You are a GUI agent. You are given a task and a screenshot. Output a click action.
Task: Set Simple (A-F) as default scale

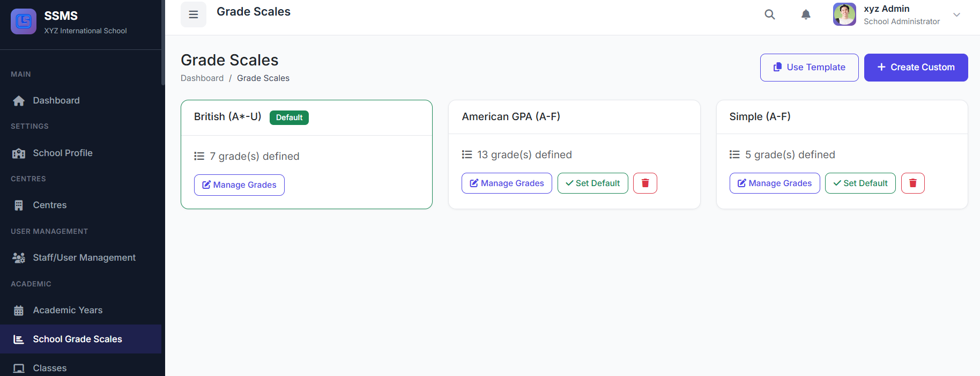[860, 183]
